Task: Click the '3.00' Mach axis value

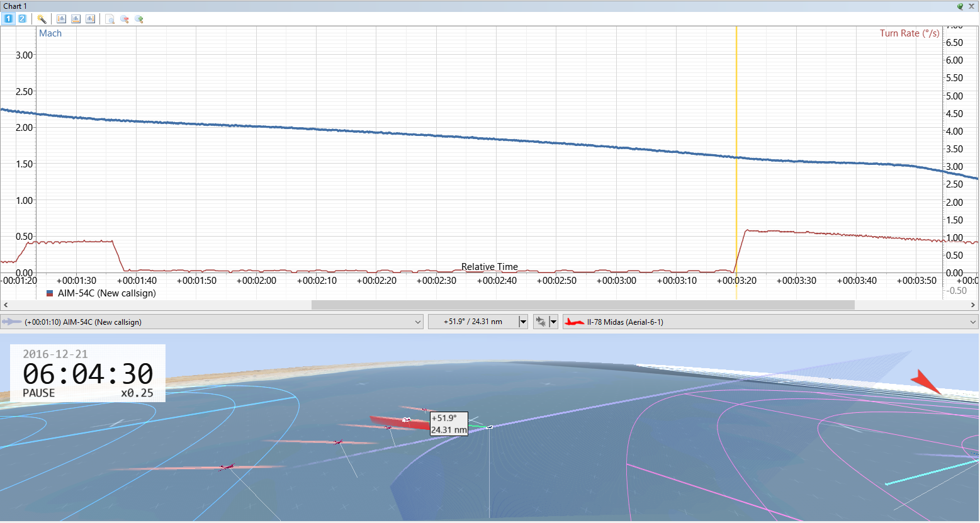Action: coord(25,55)
